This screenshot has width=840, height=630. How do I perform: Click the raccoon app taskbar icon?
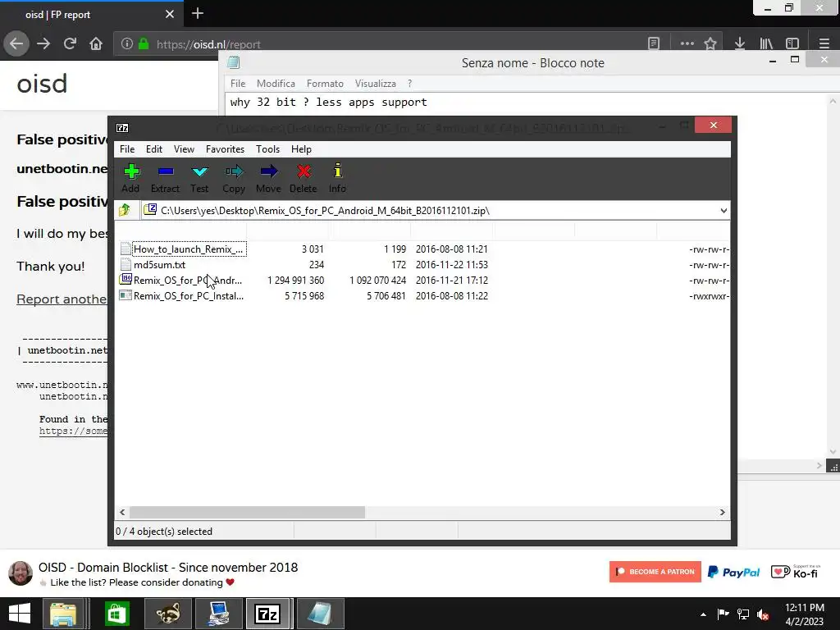[x=168, y=614]
